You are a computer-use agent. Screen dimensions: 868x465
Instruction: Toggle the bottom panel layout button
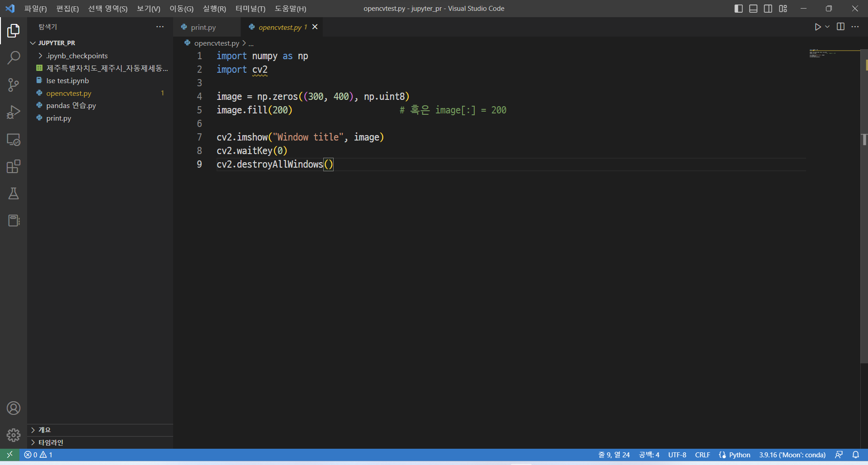pyautogui.click(x=753, y=9)
